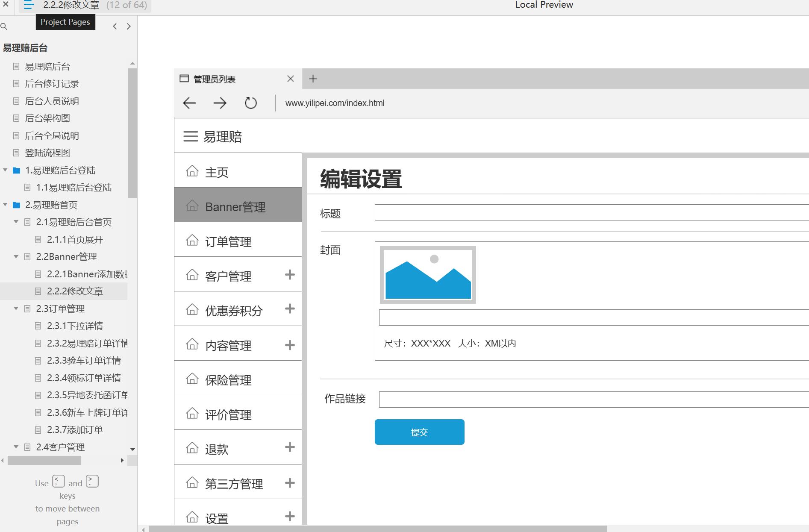Image resolution: width=809 pixels, height=532 pixels.
Task: Expand 客户管理 plus sign
Action: (290, 274)
